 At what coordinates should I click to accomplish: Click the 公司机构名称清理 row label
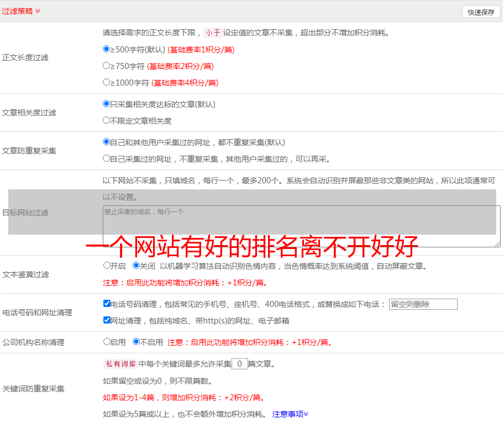tap(33, 342)
